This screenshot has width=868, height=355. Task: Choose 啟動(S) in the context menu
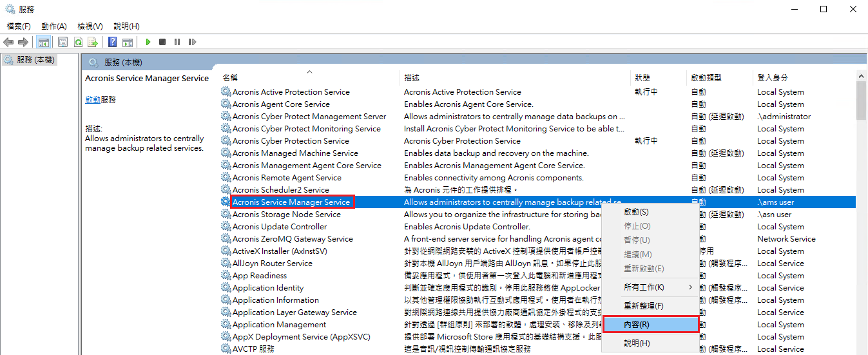tap(650, 212)
